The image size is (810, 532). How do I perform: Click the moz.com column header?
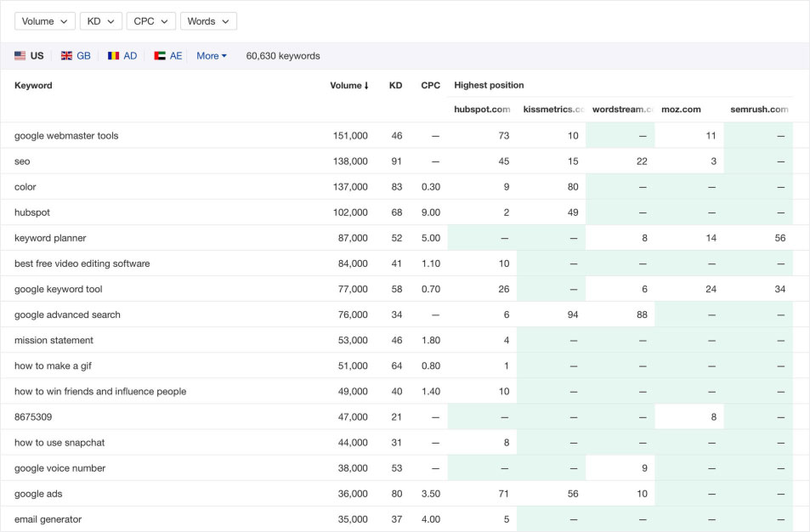coord(681,110)
